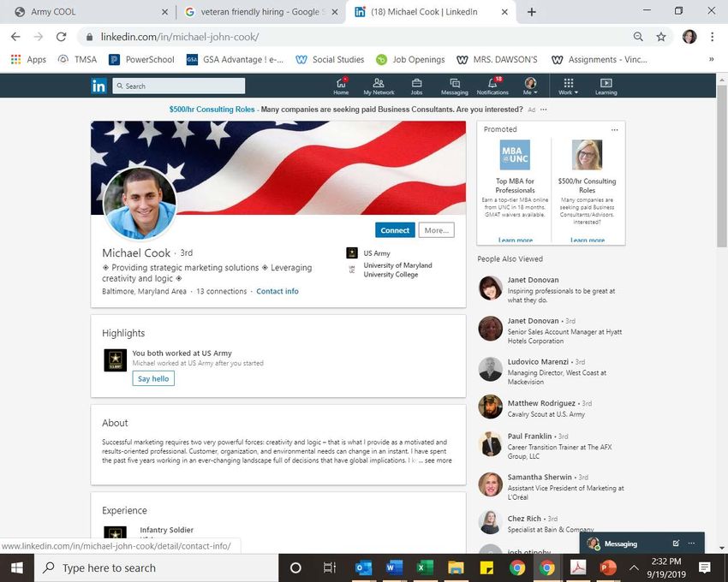Go back with browser back arrow
The width and height of the screenshot is (728, 582).
(x=15, y=37)
